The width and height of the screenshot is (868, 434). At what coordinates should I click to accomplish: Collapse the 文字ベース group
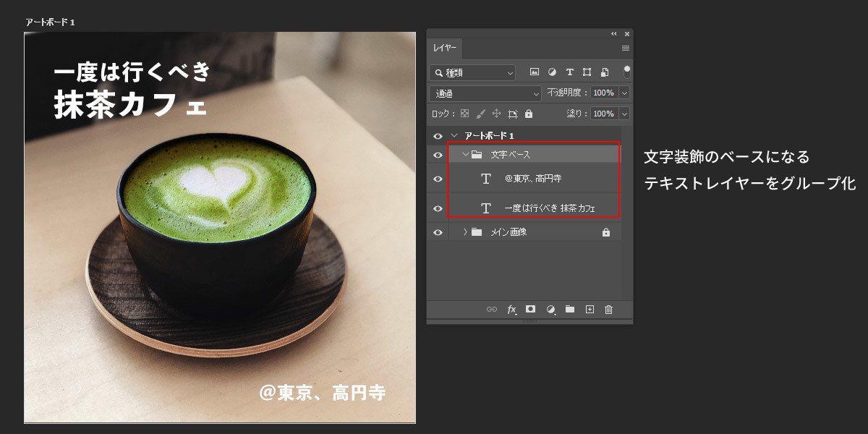click(x=465, y=155)
